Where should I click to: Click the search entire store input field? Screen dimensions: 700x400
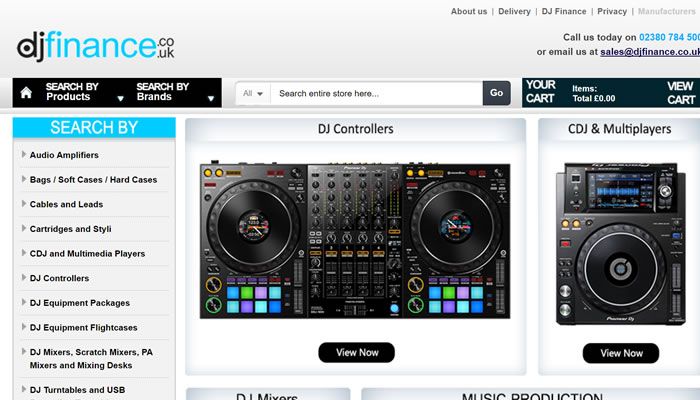coord(376,93)
